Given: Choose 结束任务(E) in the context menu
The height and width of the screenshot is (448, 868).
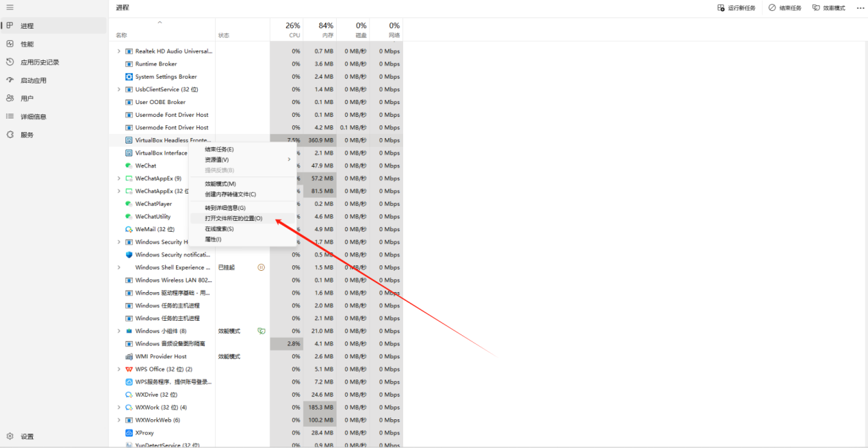Looking at the screenshot, I should tap(242, 149).
